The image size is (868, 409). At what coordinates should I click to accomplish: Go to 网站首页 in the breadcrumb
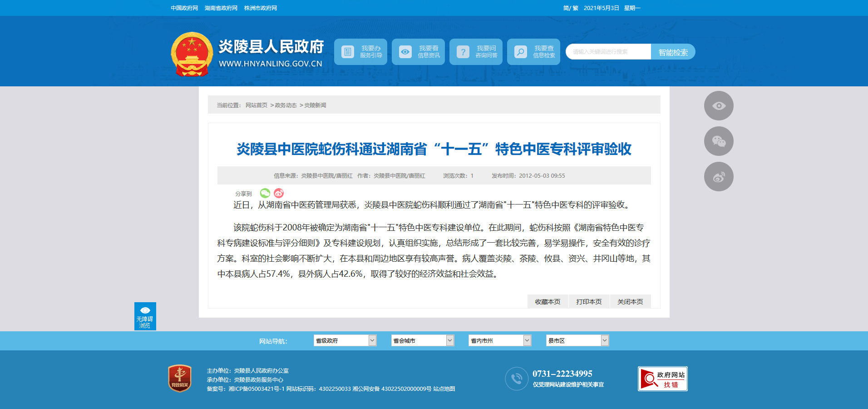(256, 105)
